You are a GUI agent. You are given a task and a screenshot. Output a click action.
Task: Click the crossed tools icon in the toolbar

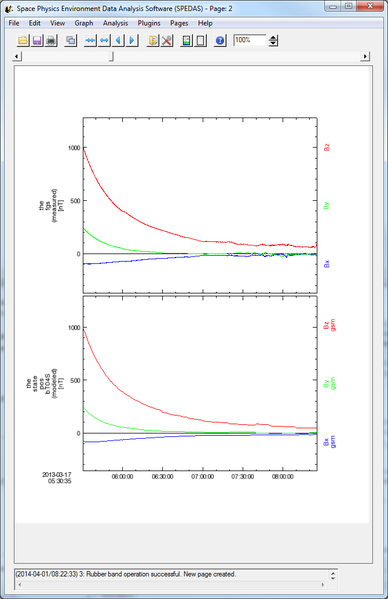click(167, 40)
